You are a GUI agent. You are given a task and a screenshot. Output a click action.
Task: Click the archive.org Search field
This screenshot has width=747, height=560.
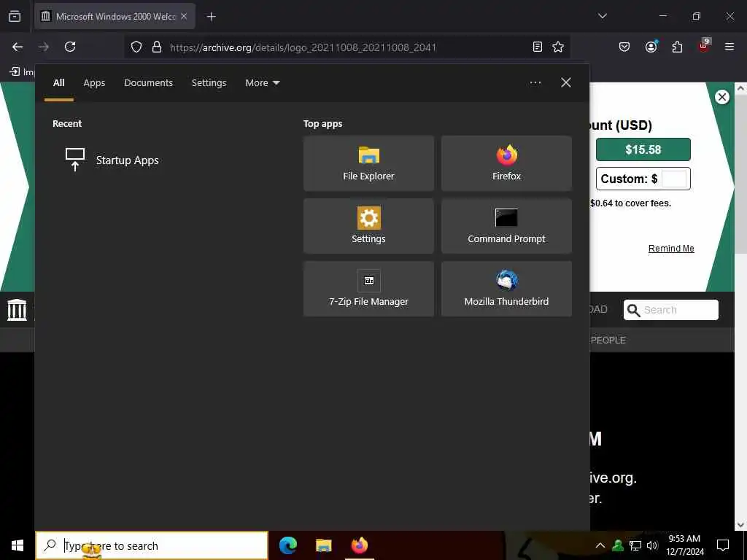coord(671,310)
